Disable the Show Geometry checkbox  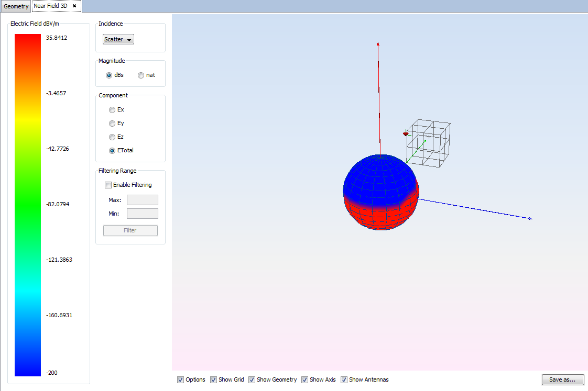coord(252,379)
